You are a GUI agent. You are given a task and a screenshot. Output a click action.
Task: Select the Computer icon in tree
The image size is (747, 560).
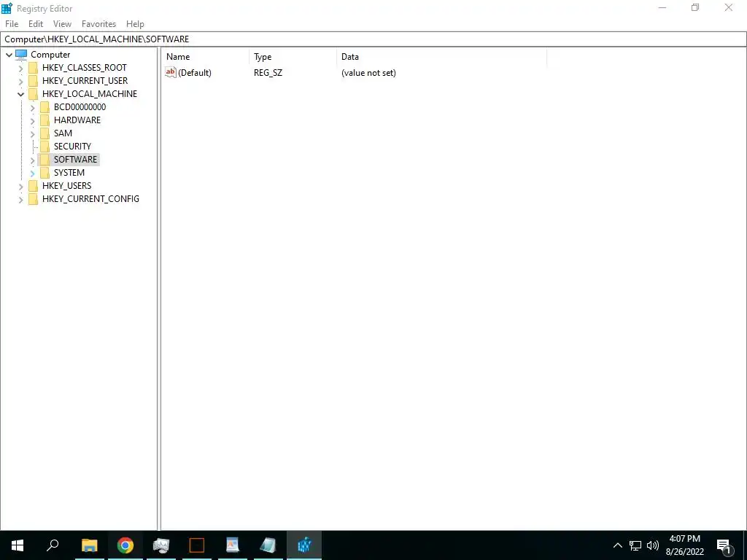coord(21,54)
